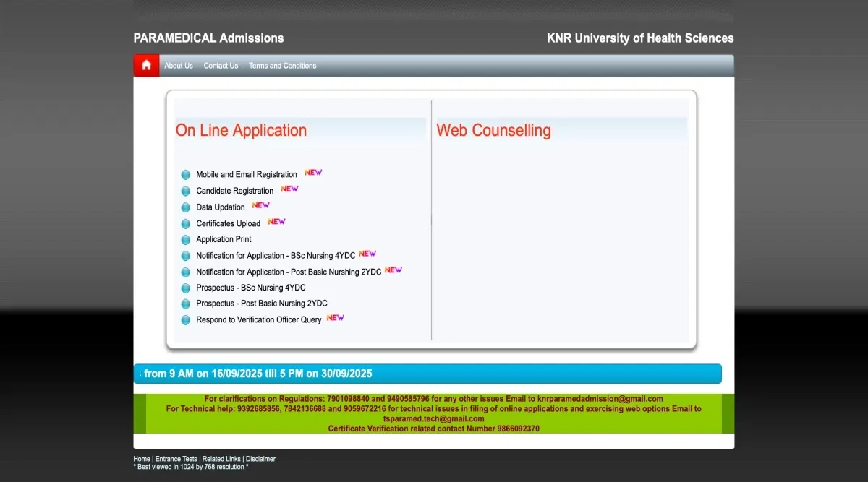The width and height of the screenshot is (868, 482).
Task: Click the Web Counselling heading
Action: click(494, 131)
